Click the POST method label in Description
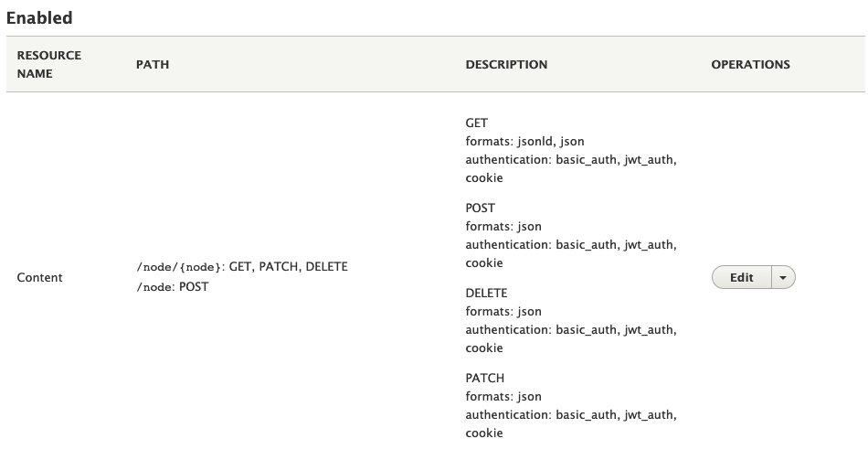This screenshot has width=868, height=460. point(480,208)
